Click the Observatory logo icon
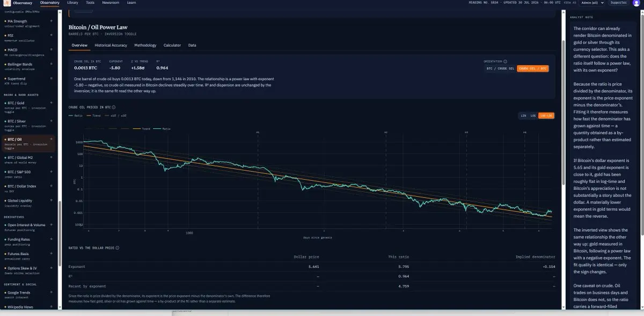The image size is (644, 316). pyautogui.click(x=7, y=3)
